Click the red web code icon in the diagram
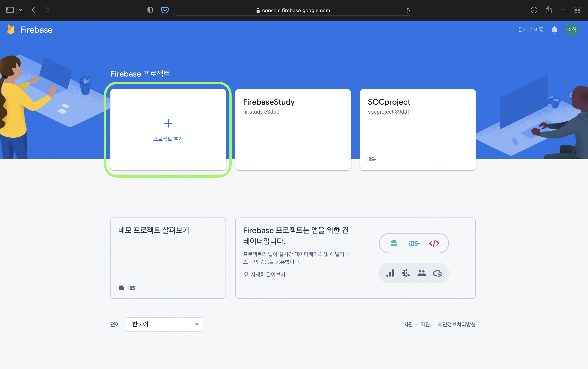Image resolution: width=588 pixels, height=369 pixels. (x=434, y=243)
